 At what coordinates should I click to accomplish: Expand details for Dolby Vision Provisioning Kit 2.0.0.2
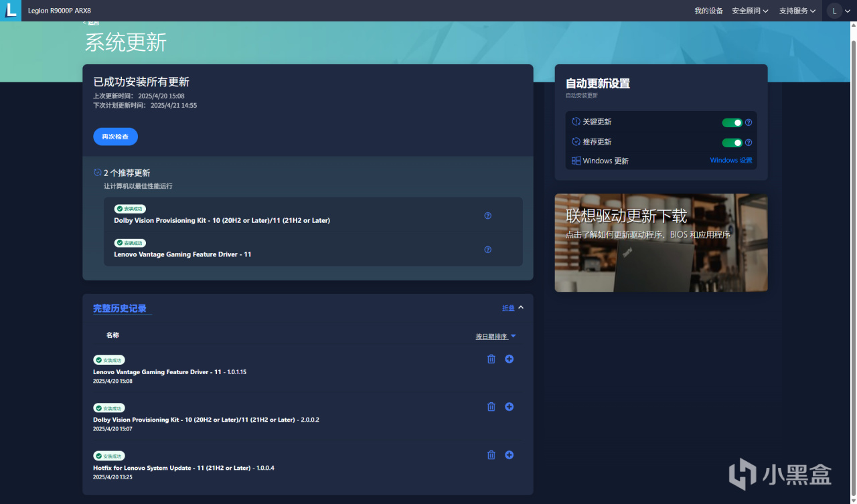(x=510, y=407)
